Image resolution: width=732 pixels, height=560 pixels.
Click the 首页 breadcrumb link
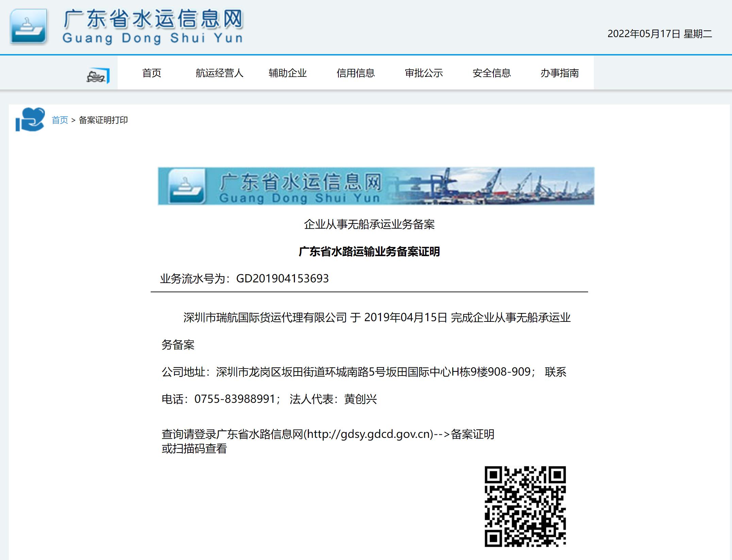(x=60, y=120)
